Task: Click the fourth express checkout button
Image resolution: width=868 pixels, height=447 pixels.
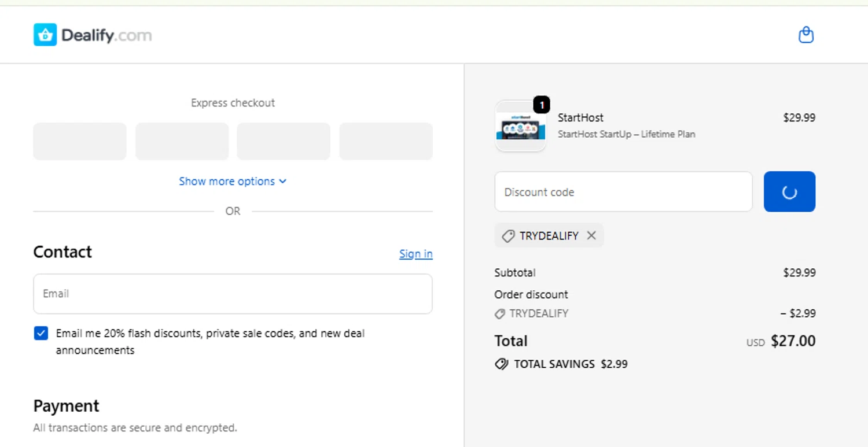Action: (386, 141)
